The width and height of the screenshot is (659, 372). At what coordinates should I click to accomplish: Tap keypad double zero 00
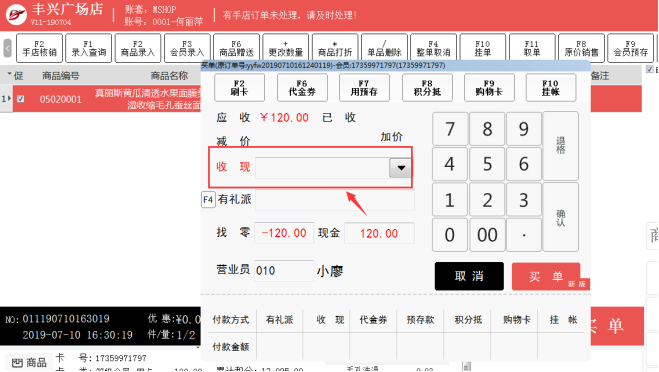pyautogui.click(x=487, y=235)
